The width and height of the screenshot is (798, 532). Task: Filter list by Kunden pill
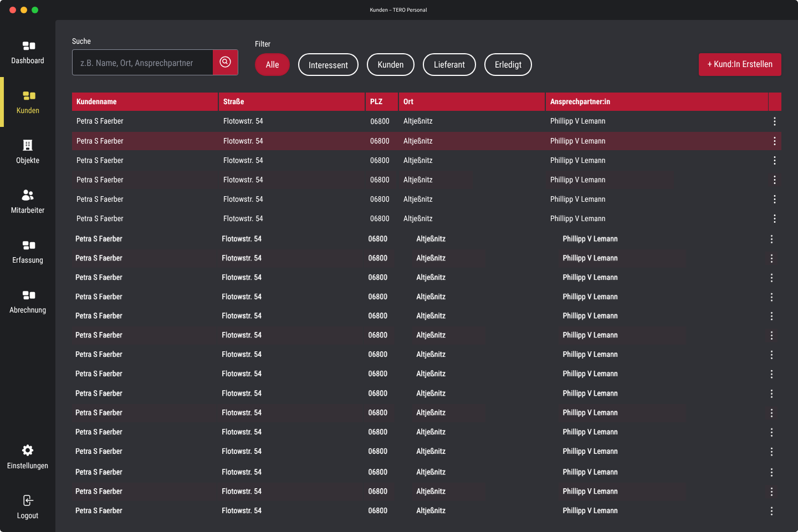point(390,65)
